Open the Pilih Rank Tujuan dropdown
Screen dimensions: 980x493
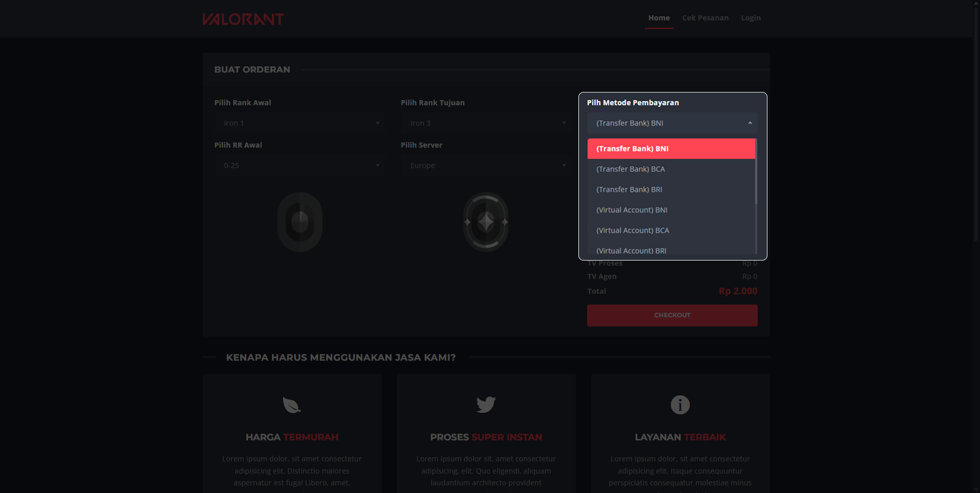[486, 123]
